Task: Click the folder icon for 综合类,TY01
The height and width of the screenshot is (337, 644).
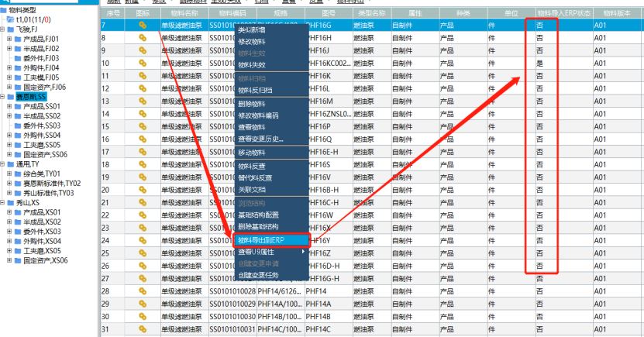Action: [19, 174]
